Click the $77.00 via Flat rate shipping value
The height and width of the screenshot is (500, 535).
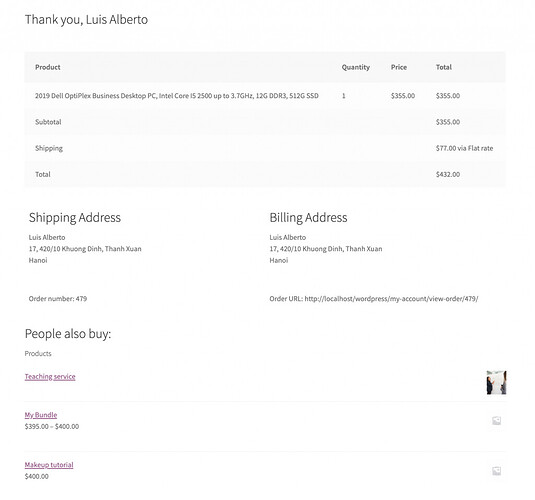point(464,148)
